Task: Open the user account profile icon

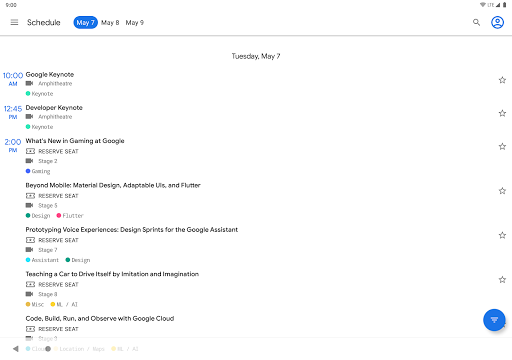Action: [x=497, y=22]
